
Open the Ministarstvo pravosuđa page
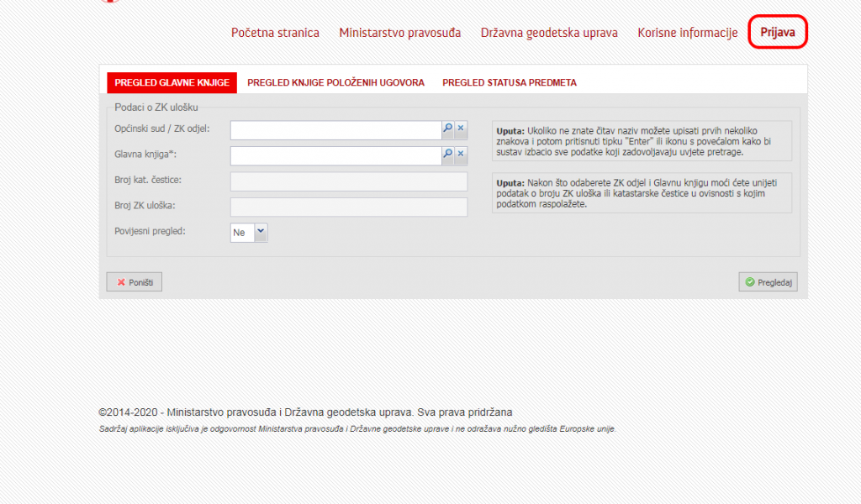point(399,32)
